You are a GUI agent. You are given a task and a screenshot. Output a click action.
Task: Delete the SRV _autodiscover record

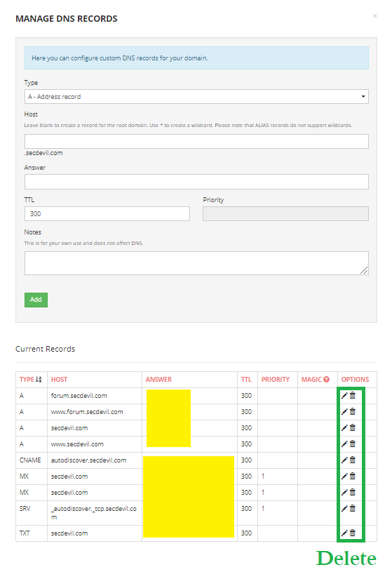pyautogui.click(x=353, y=508)
